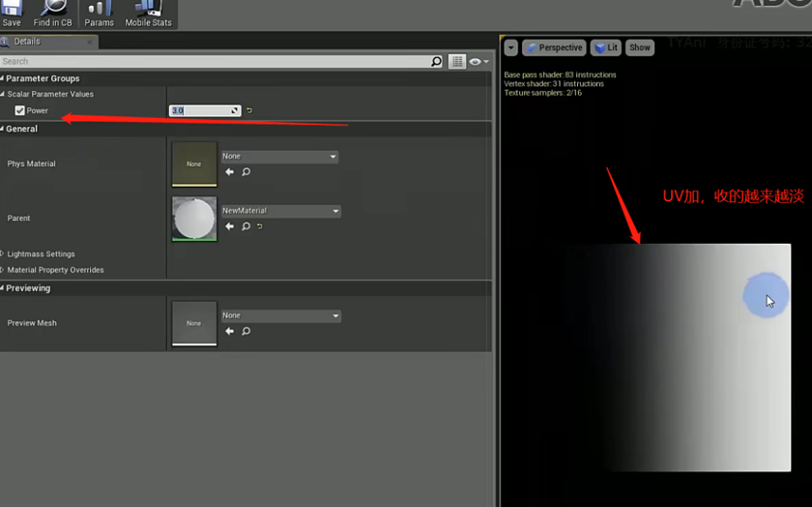The image size is (812, 507).
Task: Open the viewport options arrow menu
Action: pos(511,47)
